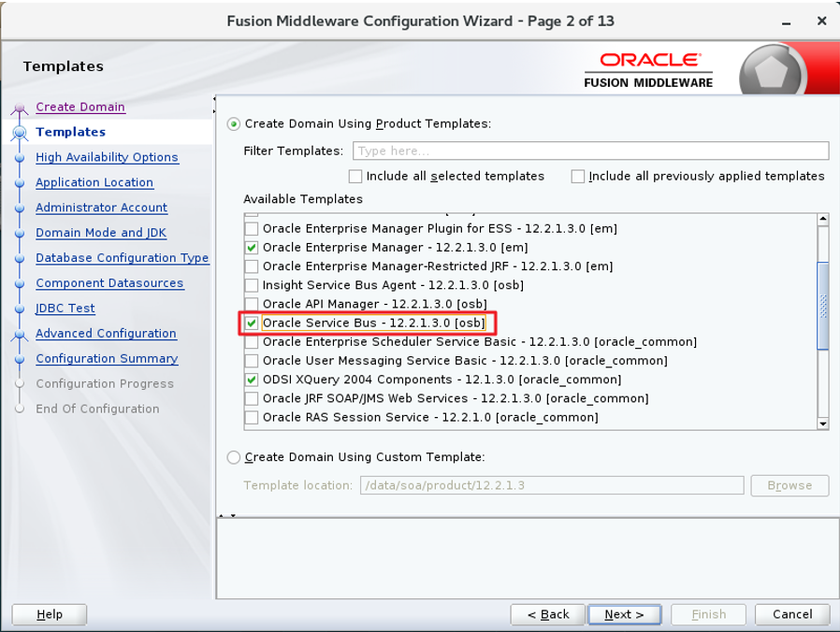Click the templates list scrollbar thumb
Viewport: 840px width, 632px height.
point(823,307)
